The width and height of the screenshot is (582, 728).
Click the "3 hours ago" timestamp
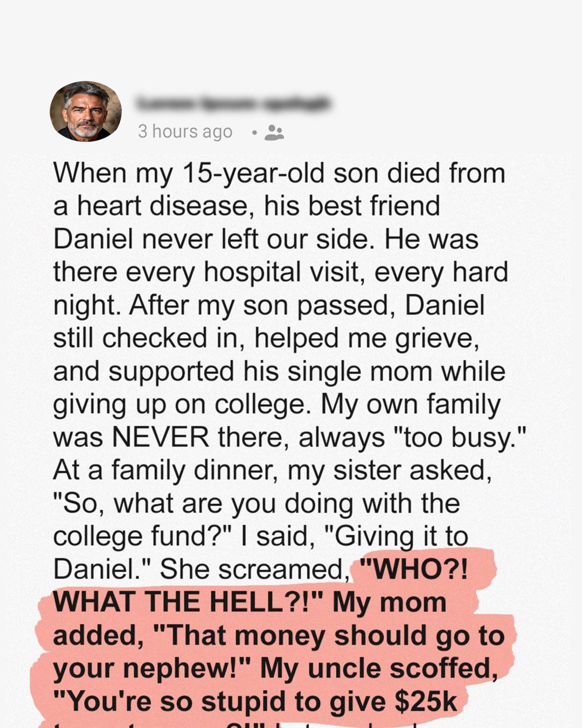(x=185, y=132)
